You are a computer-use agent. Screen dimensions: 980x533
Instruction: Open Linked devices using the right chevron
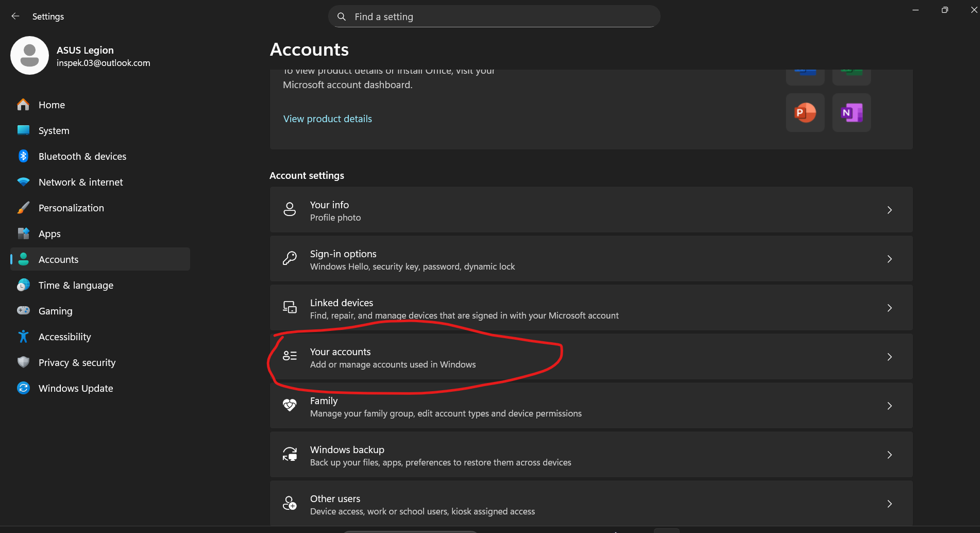(x=889, y=308)
